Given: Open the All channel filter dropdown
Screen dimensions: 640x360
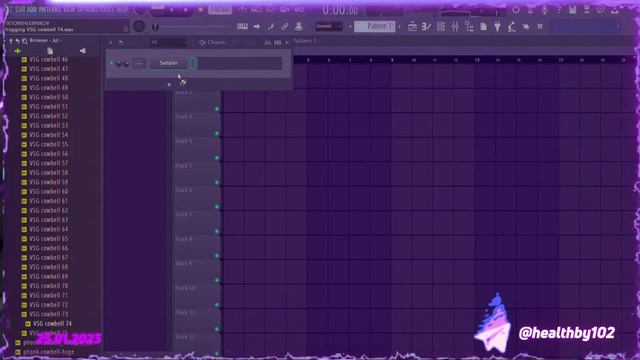Looking at the screenshot, I should 168,42.
